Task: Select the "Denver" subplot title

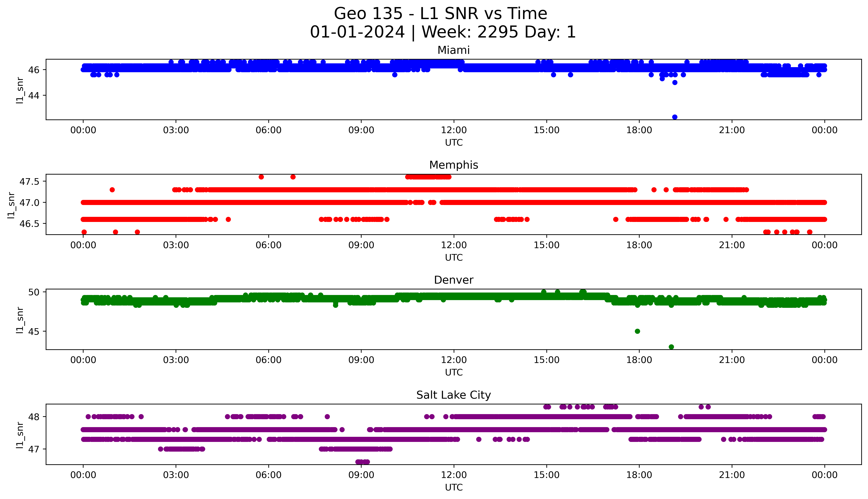Action: (453, 280)
